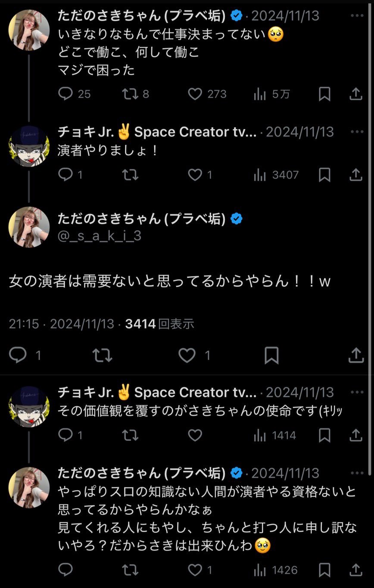Viewport: 374px width, 588px height.
Task: Bookmark the first post with 5万 views
Action: (x=324, y=94)
